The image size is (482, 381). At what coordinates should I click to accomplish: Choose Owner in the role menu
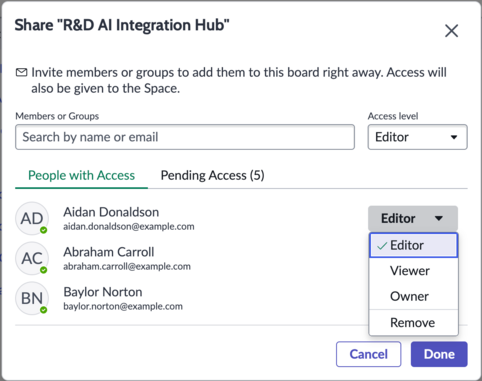413,296
